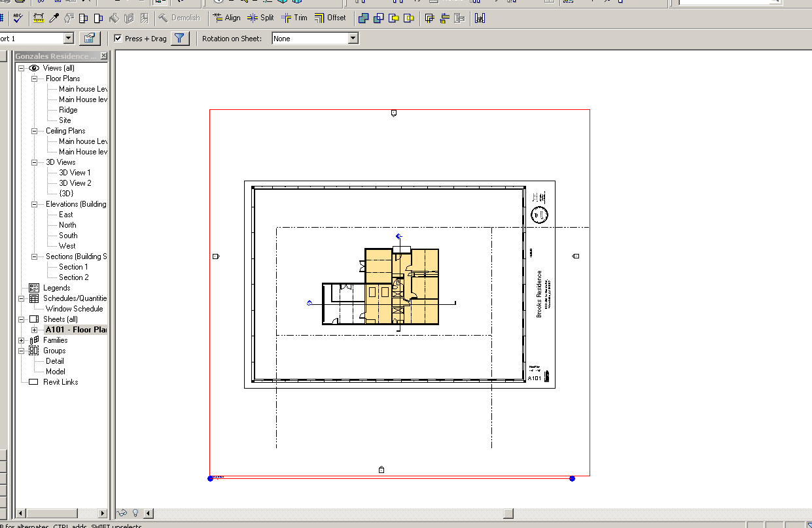Open the Rotation on Sheet dropdown
The height and width of the screenshot is (528, 812).
coord(351,38)
